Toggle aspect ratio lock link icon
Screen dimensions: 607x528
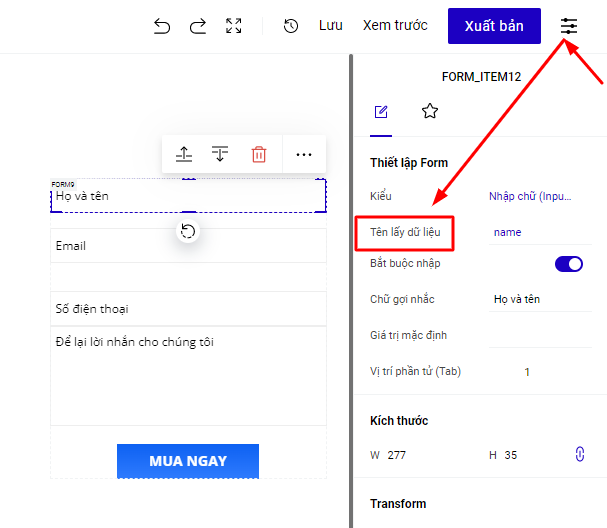tap(579, 455)
